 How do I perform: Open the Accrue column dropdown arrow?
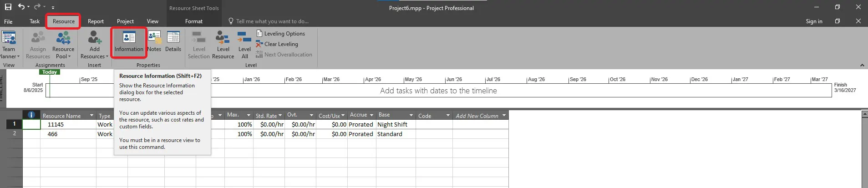pyautogui.click(x=371, y=115)
